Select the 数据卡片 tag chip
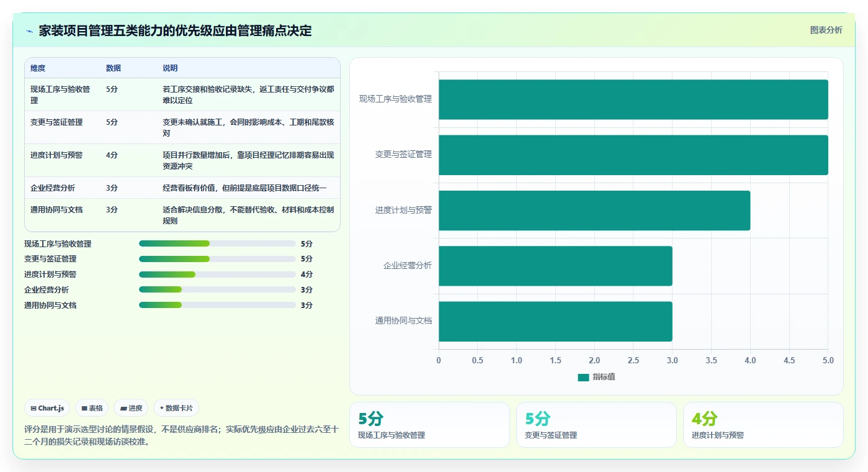Image resolution: width=868 pixels, height=472 pixels. tap(176, 408)
